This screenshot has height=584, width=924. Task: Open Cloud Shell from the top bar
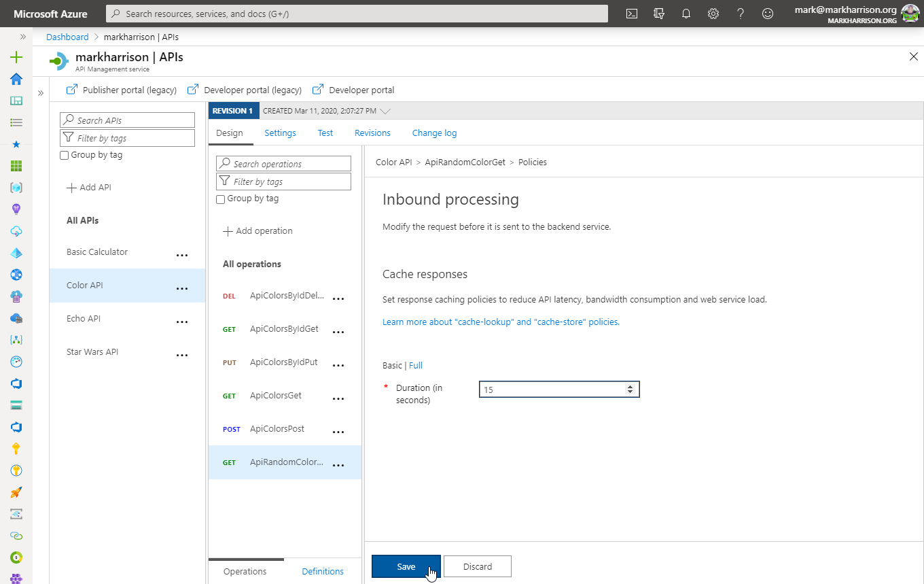(632, 14)
